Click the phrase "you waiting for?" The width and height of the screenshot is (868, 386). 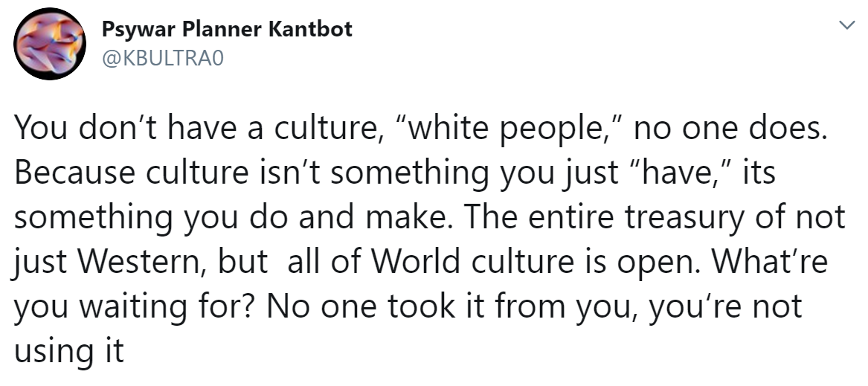134,307
